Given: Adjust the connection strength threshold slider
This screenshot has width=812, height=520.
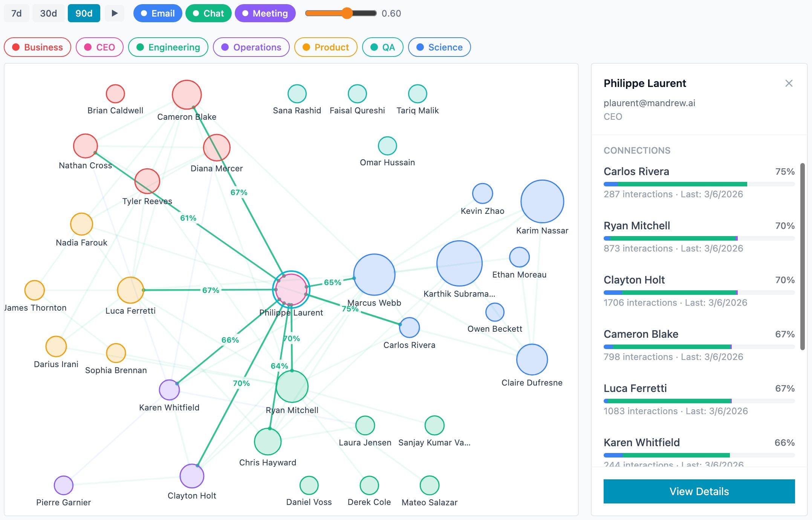Looking at the screenshot, I should tap(346, 13).
